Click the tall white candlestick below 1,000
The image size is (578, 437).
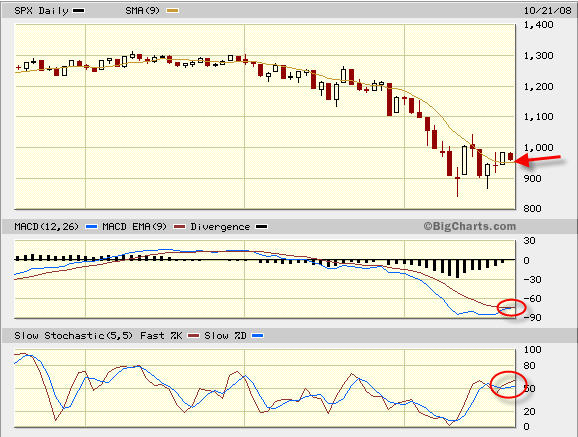pyautogui.click(x=464, y=160)
